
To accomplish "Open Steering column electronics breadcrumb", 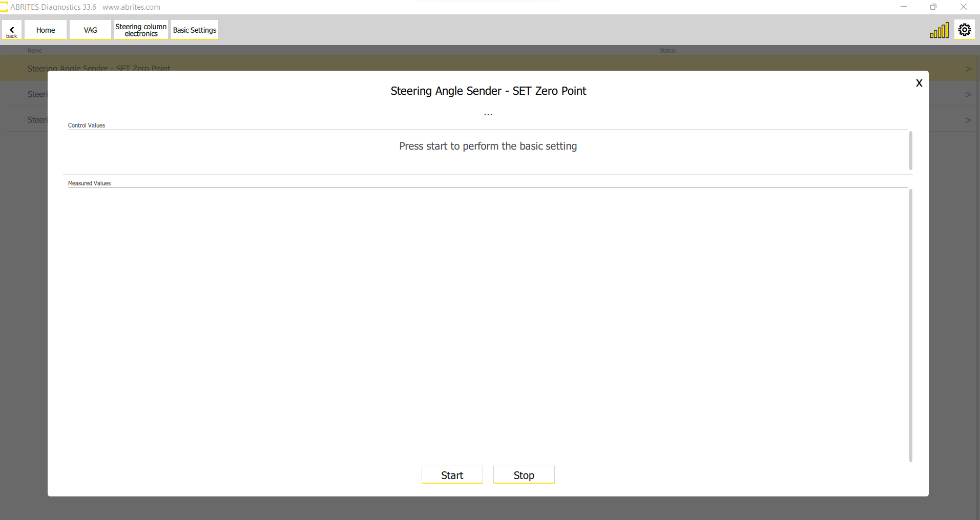I will pyautogui.click(x=141, y=30).
